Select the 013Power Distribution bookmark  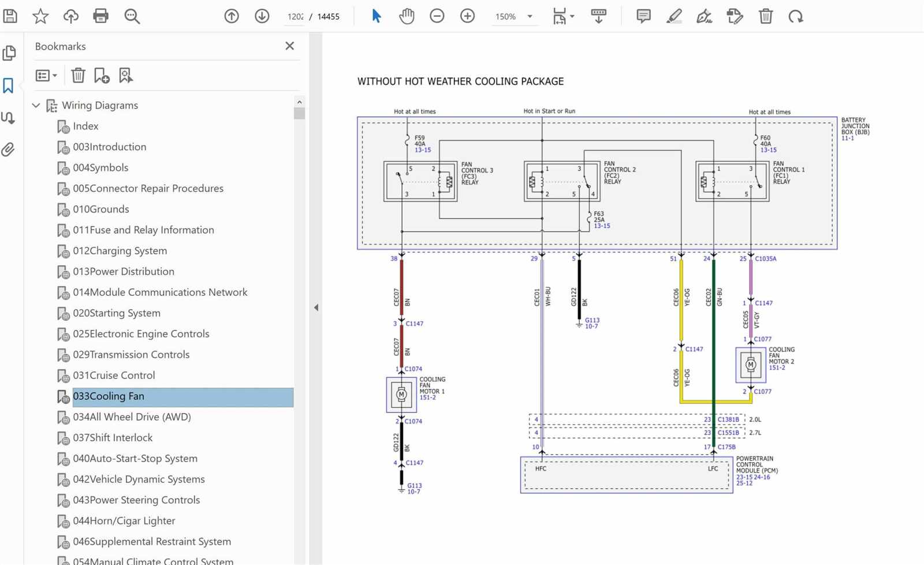tap(124, 272)
